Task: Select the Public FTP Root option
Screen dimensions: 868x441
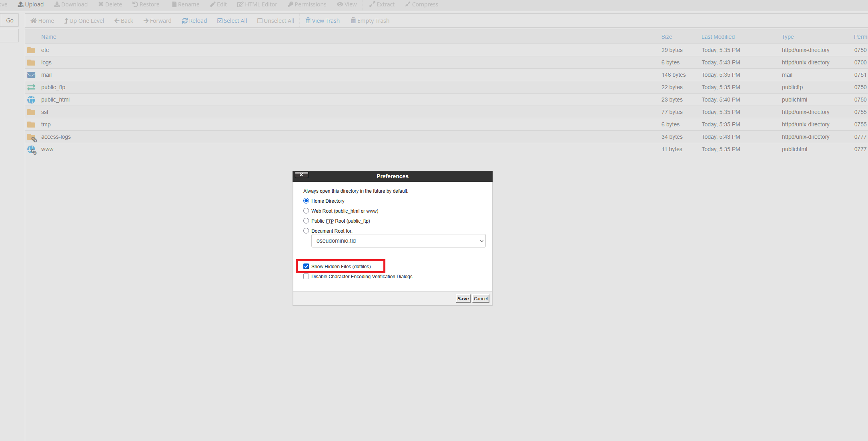Action: [x=306, y=221]
